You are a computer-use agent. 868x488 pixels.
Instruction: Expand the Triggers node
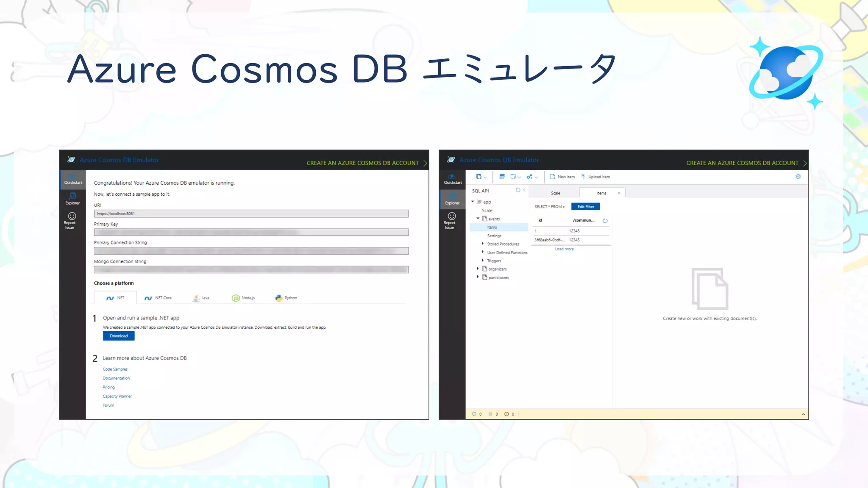(483, 261)
